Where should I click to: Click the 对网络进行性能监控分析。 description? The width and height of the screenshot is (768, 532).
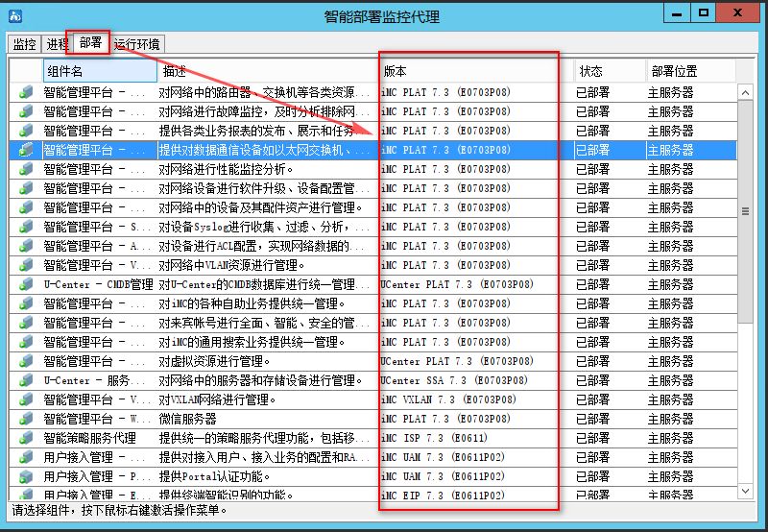coord(226,169)
